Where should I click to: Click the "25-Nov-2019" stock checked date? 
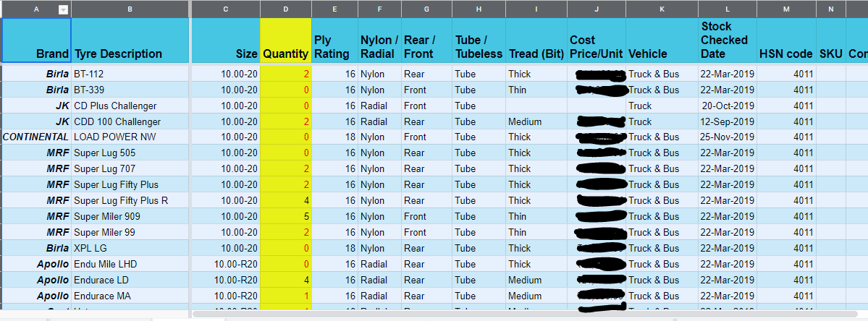(x=728, y=137)
